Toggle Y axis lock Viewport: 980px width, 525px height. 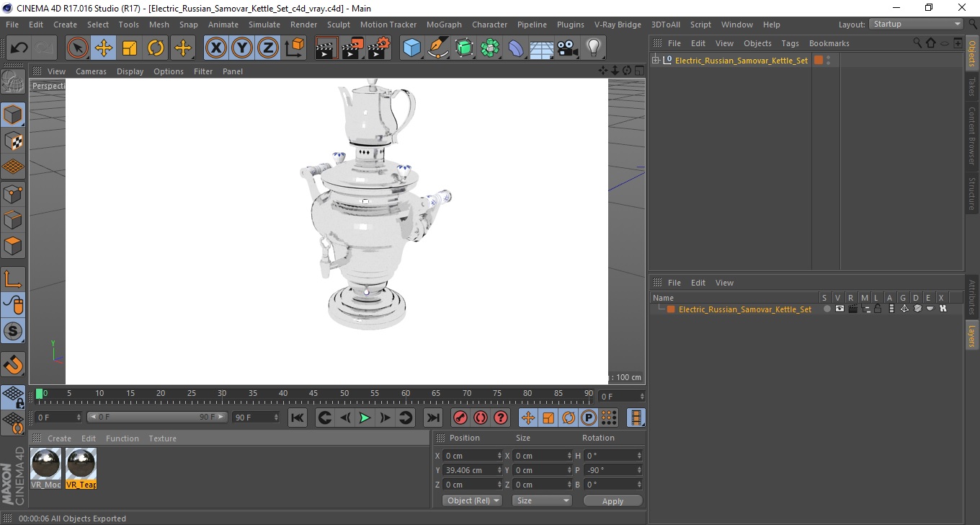coord(242,48)
